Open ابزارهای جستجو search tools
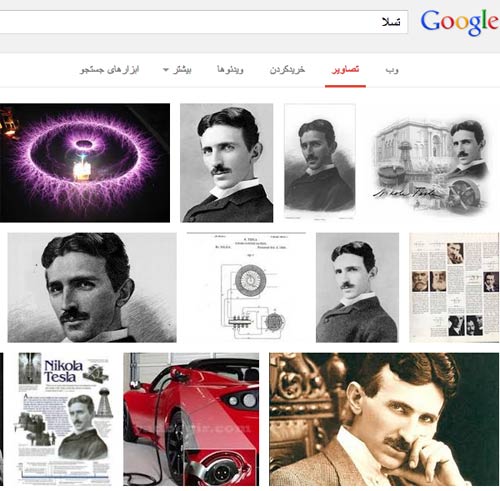Screen dimensions: 500x491 pos(110,70)
